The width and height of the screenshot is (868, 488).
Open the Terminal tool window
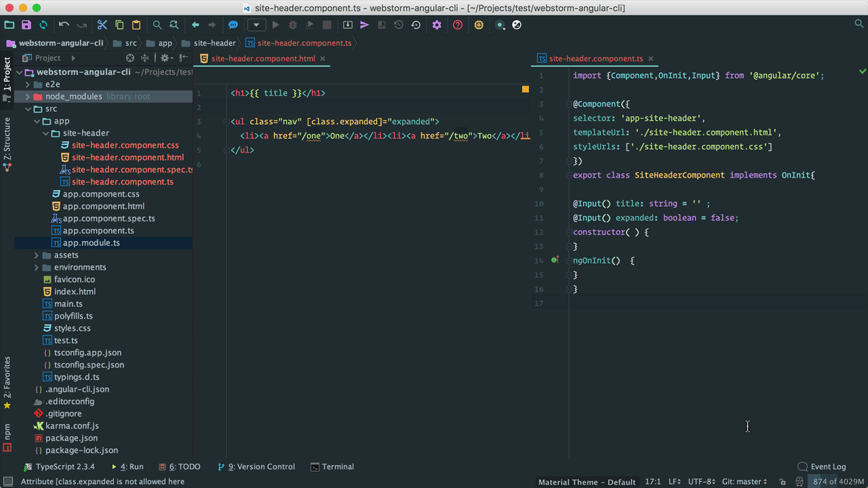(332, 466)
